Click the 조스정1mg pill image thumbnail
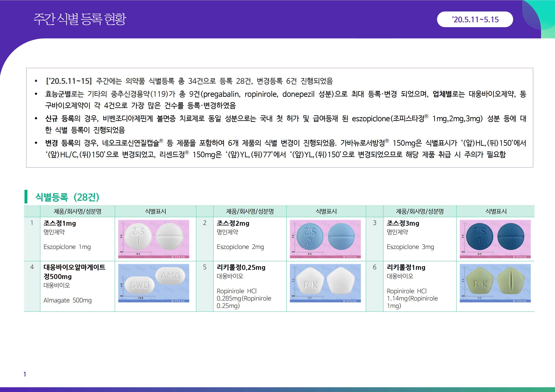The image size is (555, 392). [x=153, y=239]
